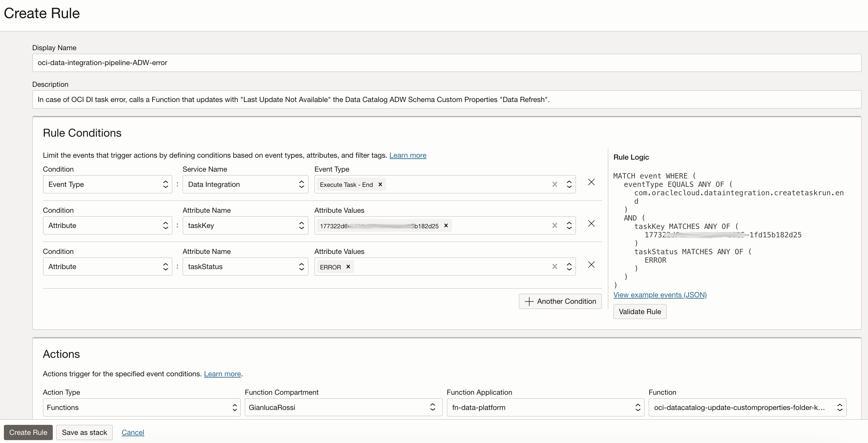
Task: Click the taskStatus MATCHES ANY OF rule logic line
Action: (693, 252)
